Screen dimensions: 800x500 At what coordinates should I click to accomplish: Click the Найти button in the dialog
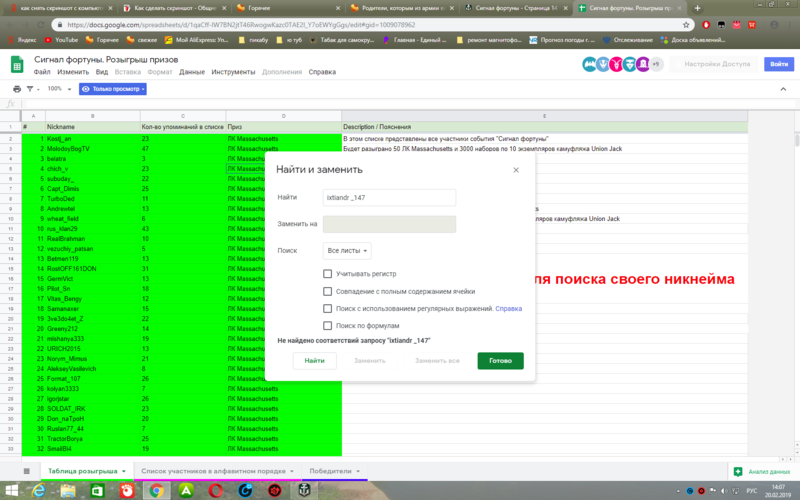point(314,361)
